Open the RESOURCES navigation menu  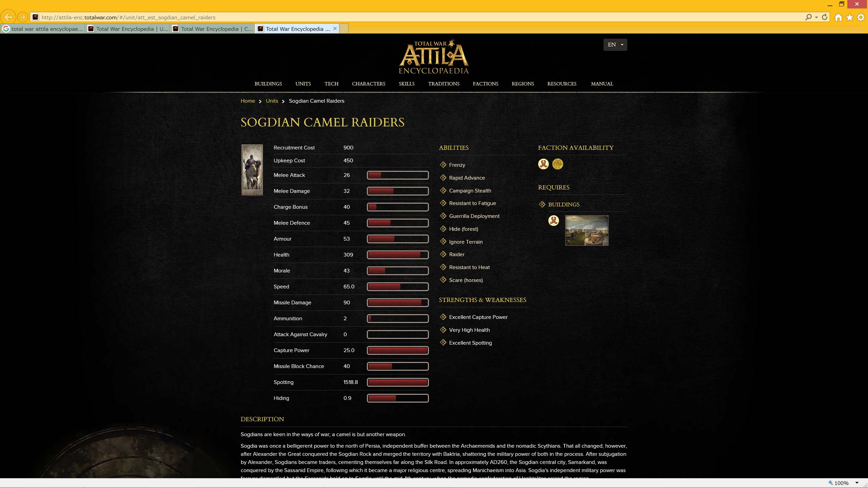tap(562, 84)
